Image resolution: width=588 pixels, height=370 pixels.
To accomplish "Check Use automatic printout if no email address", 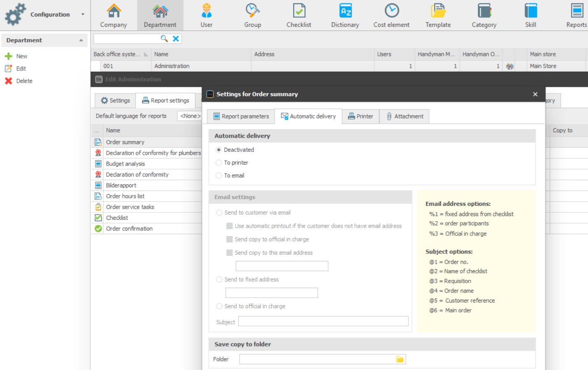I will [229, 226].
